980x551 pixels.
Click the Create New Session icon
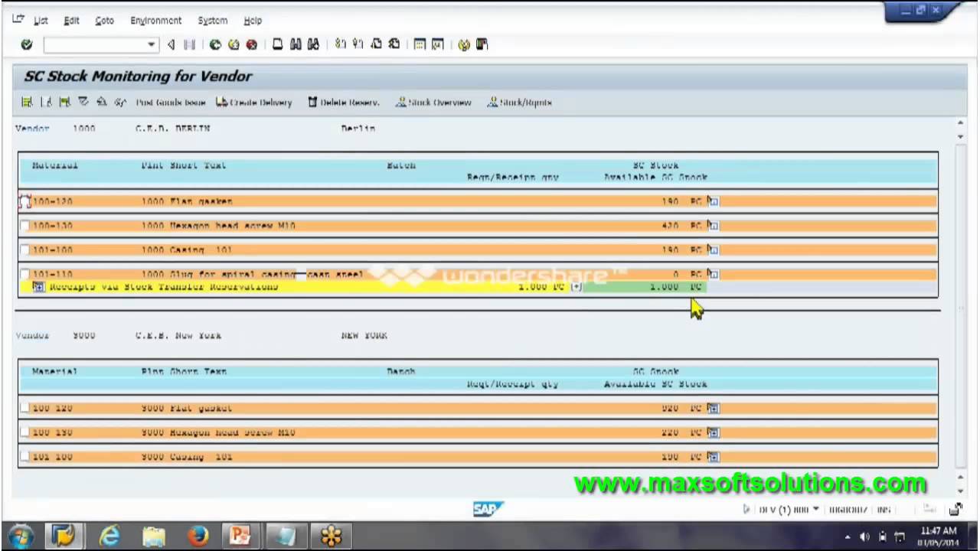pyautogui.click(x=420, y=45)
